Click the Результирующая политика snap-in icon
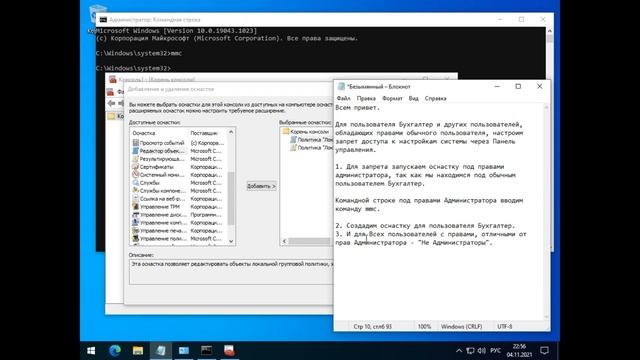The height and width of the screenshot is (360, 640). click(x=136, y=159)
